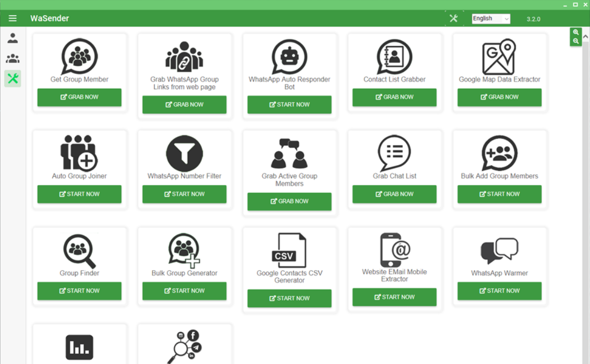Grab Now under Get Group Member
This screenshot has height=364, width=590.
point(79,97)
